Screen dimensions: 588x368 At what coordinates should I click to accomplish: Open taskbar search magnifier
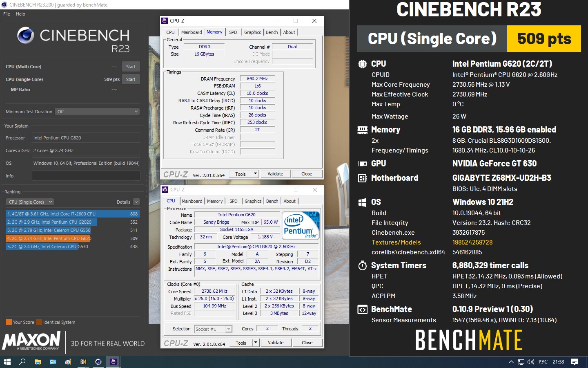point(22,362)
